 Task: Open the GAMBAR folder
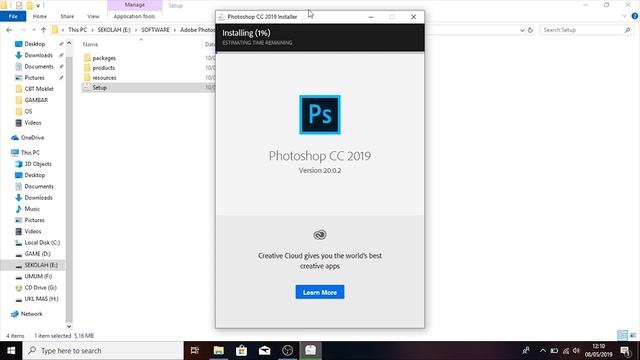(36, 100)
